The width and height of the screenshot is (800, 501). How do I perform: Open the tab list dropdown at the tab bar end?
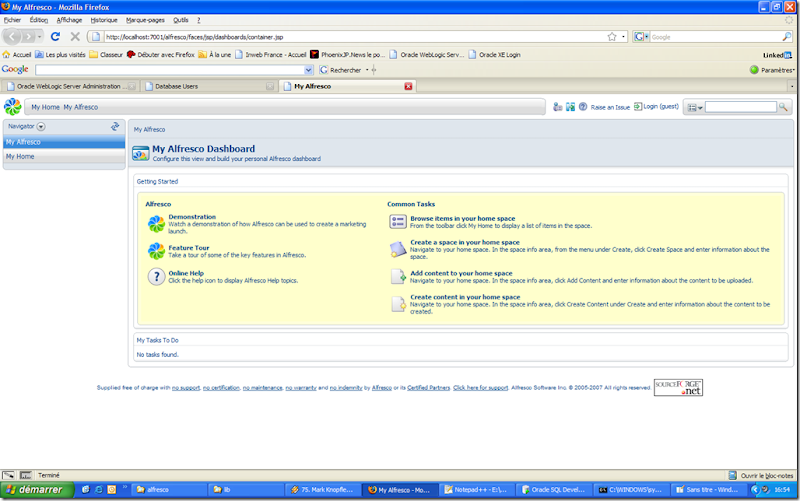[x=792, y=86]
